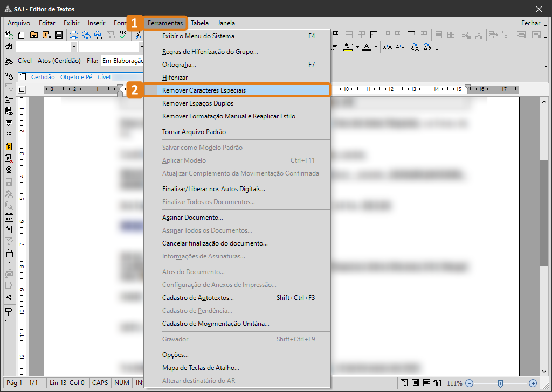Choose Cancelar finalização do documento...
552x392 pixels.
click(x=237, y=243)
